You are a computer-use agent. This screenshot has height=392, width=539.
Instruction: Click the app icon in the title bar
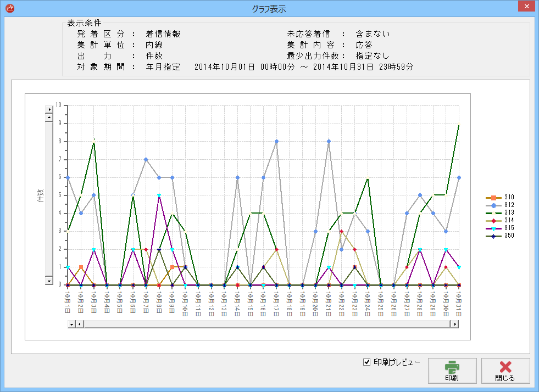(9, 8)
